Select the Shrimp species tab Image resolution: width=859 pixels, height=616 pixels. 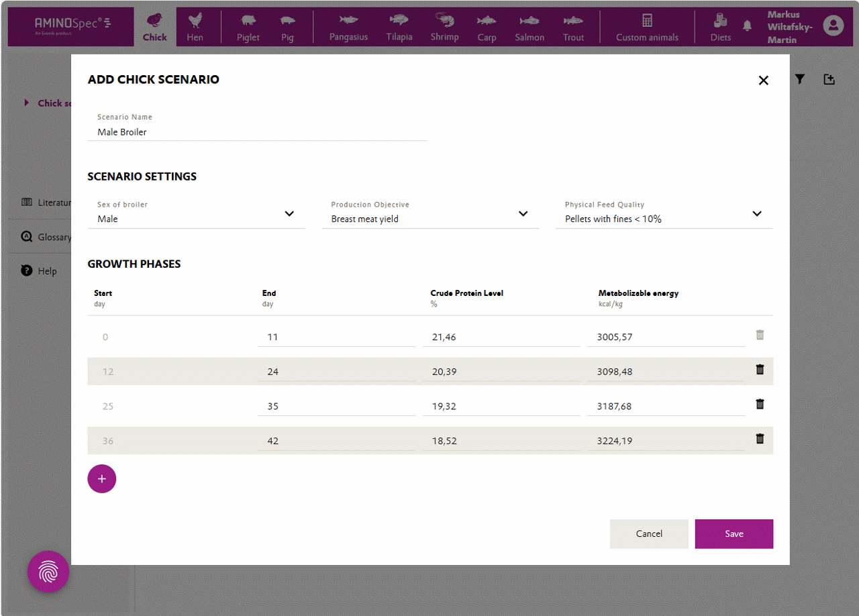click(x=444, y=27)
